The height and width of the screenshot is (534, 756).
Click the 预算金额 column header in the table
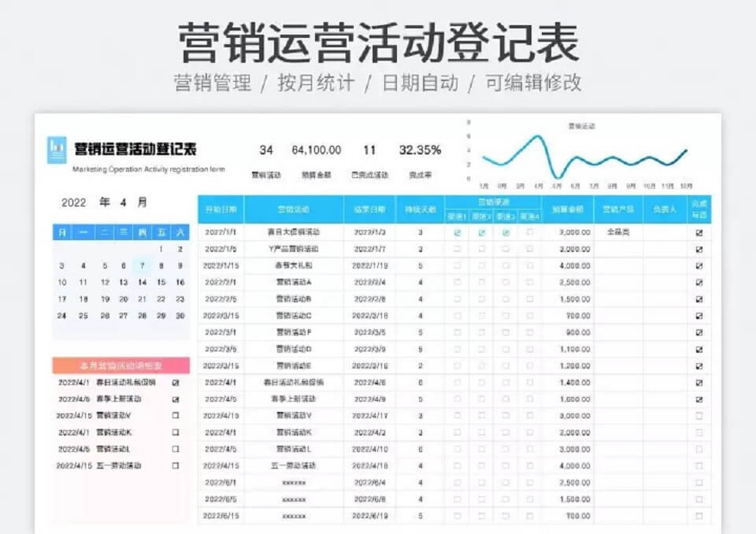point(568,210)
